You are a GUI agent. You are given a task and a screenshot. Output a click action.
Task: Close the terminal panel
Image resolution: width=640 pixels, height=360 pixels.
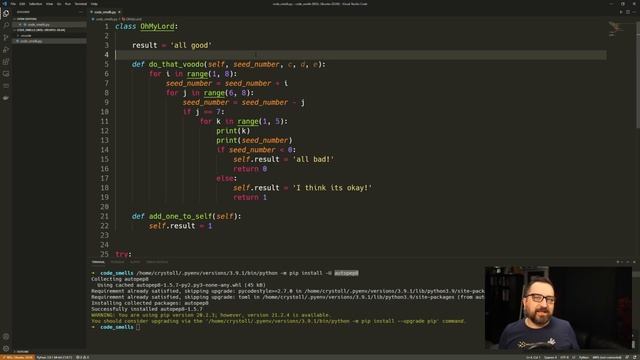click(x=634, y=262)
